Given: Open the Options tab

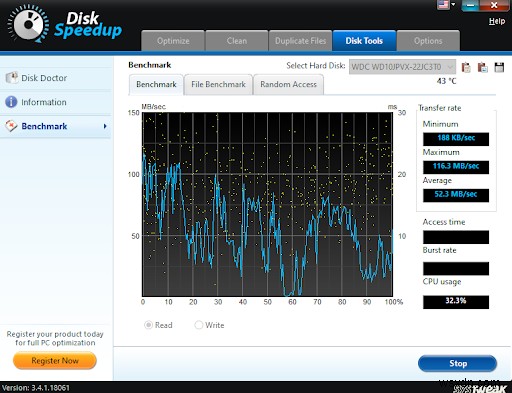Looking at the screenshot, I should pyautogui.click(x=428, y=41).
